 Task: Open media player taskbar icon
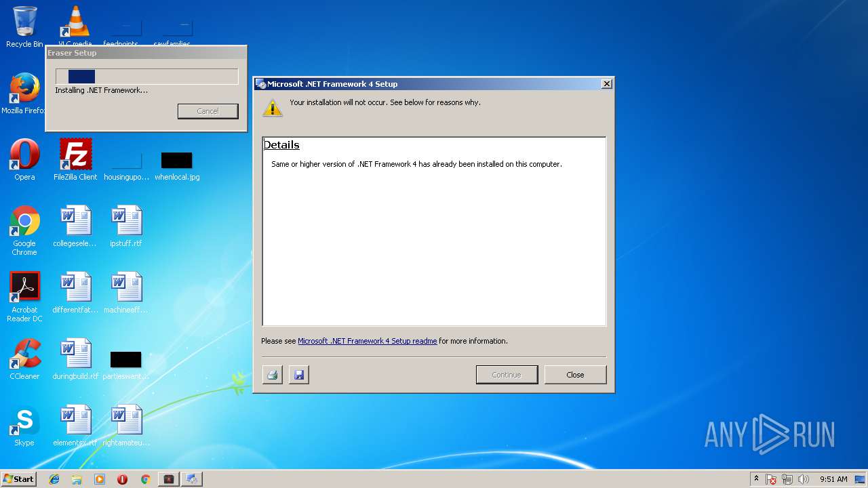pyautogui.click(x=100, y=479)
